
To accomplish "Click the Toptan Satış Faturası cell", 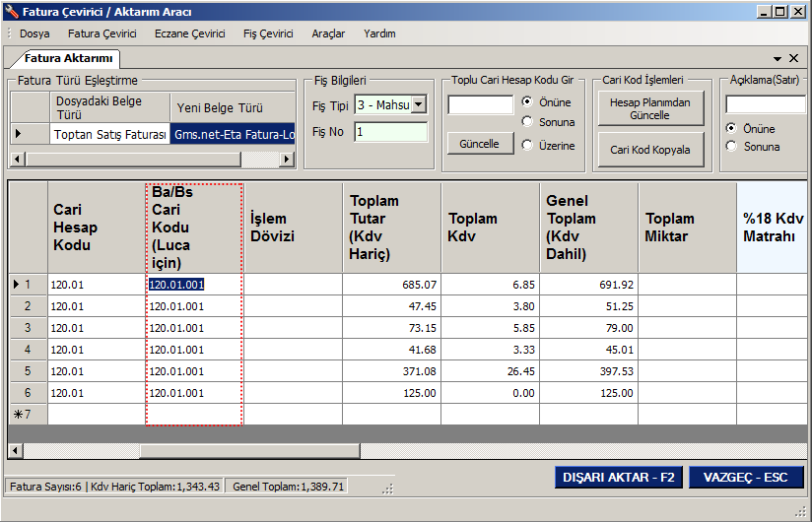I will pos(109,135).
